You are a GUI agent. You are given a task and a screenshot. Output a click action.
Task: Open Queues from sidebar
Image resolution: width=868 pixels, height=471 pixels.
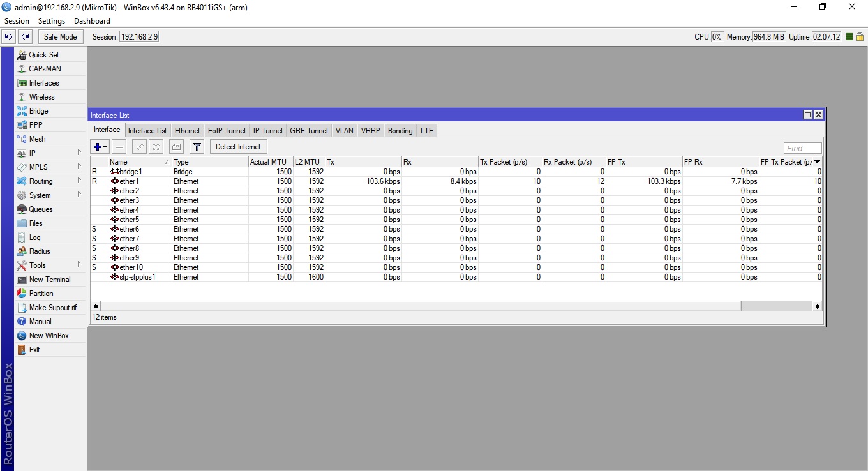point(50,209)
